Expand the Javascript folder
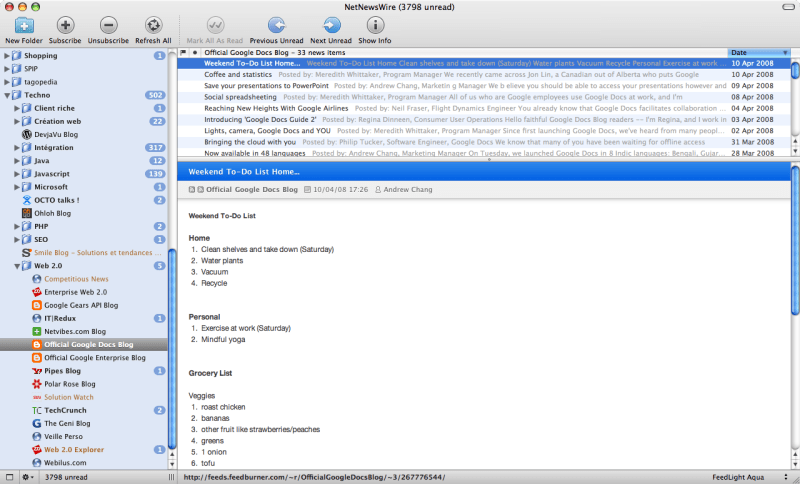Screen dimensions: 800x484 (x=17, y=174)
